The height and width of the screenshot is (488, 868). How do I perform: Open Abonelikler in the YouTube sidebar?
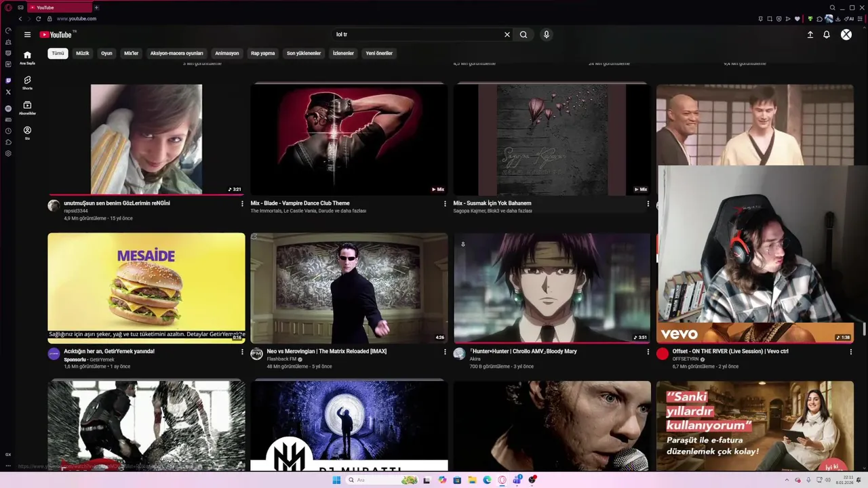click(27, 108)
